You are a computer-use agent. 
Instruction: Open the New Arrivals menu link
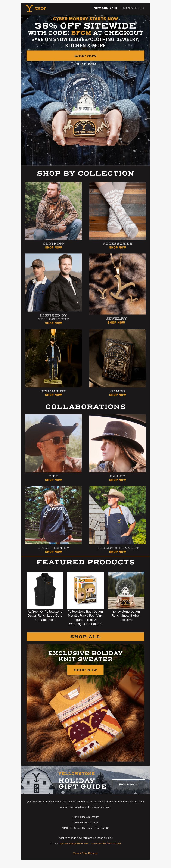[x=105, y=8]
